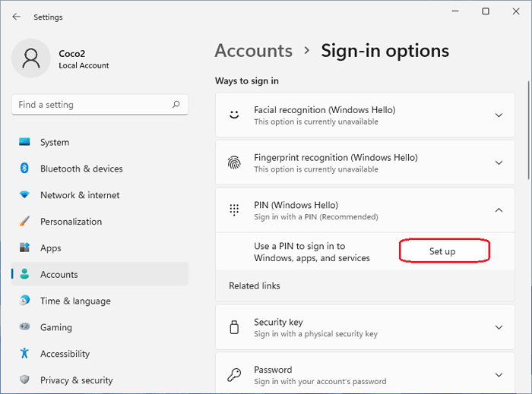
Task: Click Sign in with a physical security key
Action: pos(315,334)
